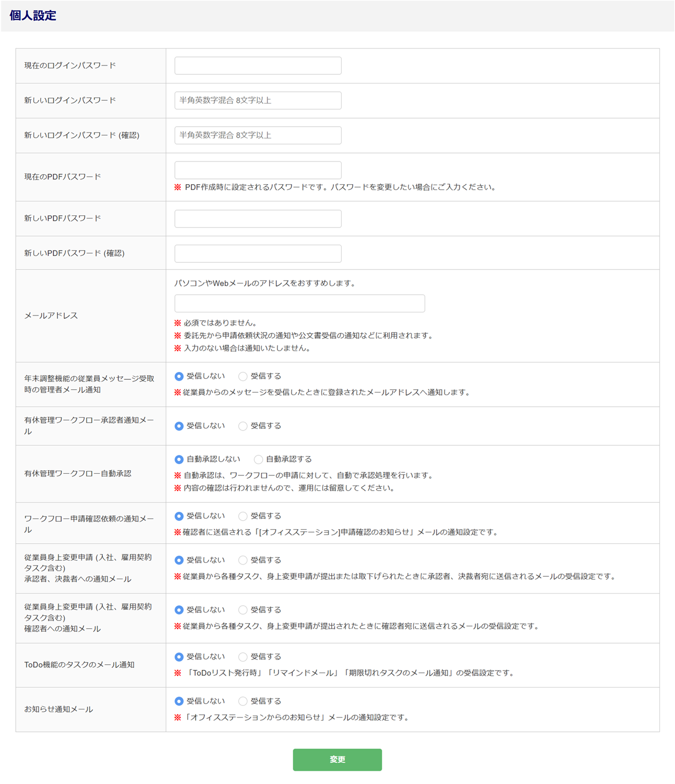Choose 受信する for 確認者への通知メール
The width and height of the screenshot is (675, 784).
[x=243, y=610]
